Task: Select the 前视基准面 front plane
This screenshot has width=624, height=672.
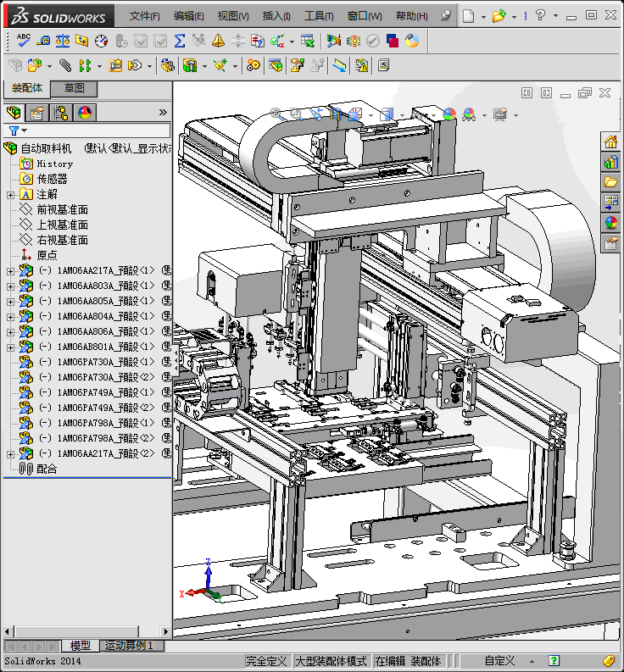Action: click(62, 210)
